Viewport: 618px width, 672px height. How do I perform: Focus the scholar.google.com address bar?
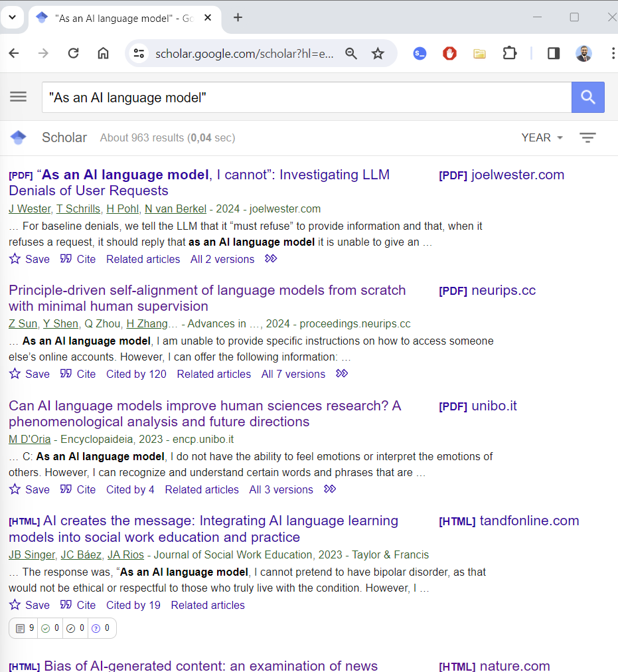coord(244,54)
